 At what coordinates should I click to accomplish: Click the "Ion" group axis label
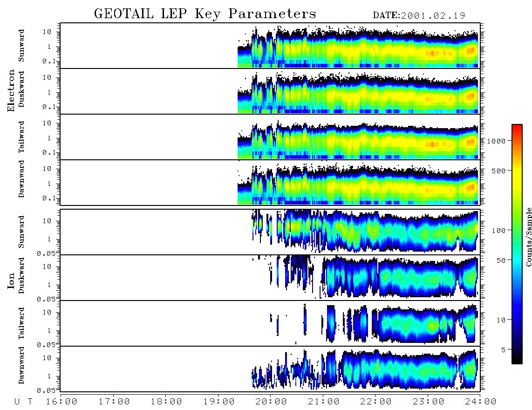point(11,281)
